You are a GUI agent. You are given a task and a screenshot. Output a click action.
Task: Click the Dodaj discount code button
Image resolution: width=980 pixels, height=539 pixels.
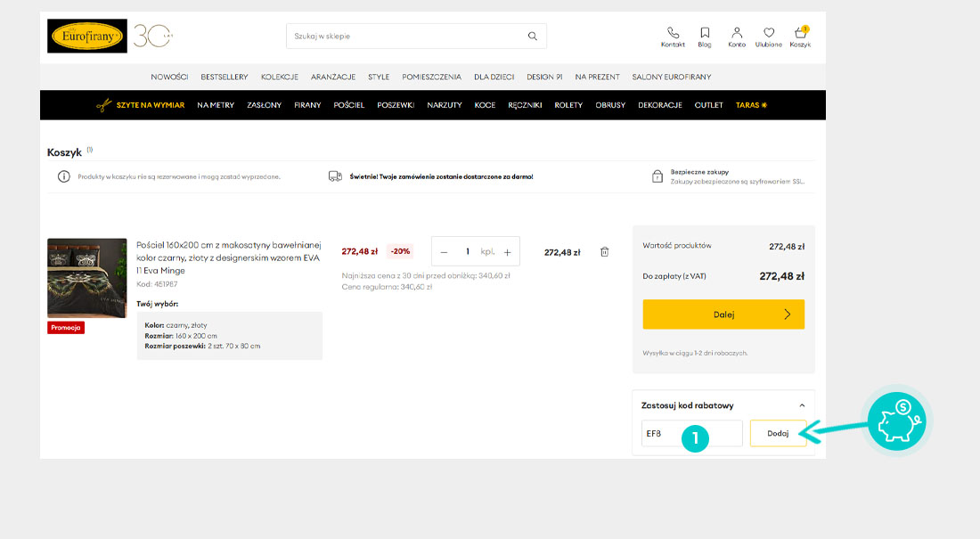click(778, 433)
